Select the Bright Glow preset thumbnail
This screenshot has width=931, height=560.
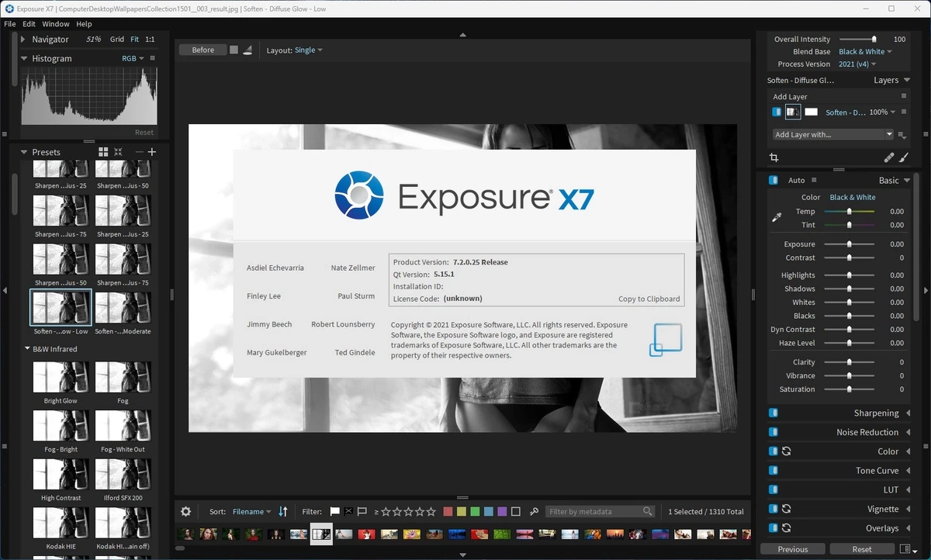[61, 377]
